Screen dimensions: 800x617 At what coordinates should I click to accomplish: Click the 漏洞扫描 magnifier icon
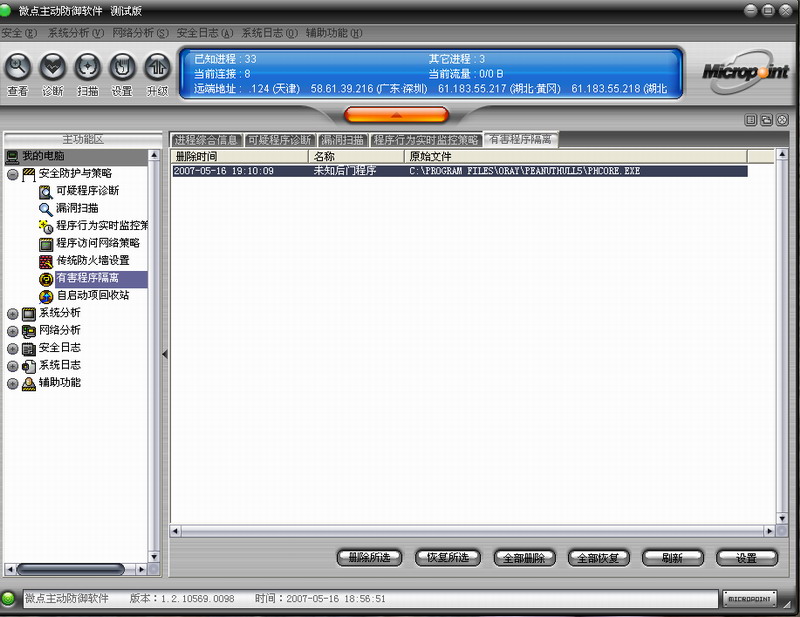click(46, 209)
